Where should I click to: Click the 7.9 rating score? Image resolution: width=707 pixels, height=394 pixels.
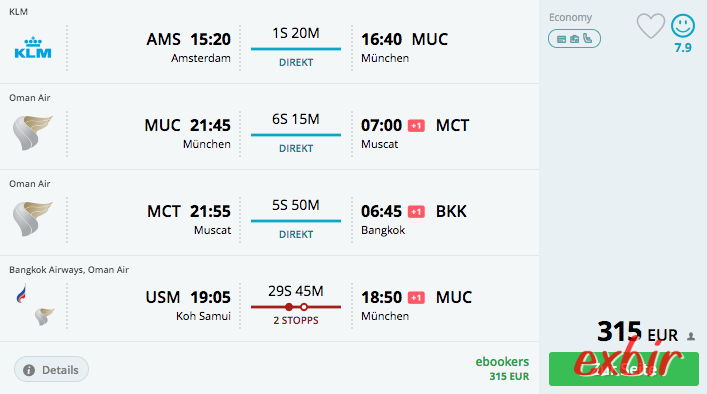click(683, 48)
